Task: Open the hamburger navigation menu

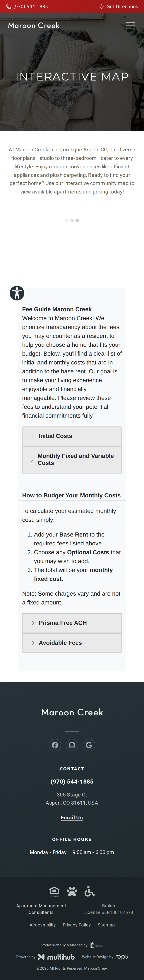Action: click(x=131, y=25)
